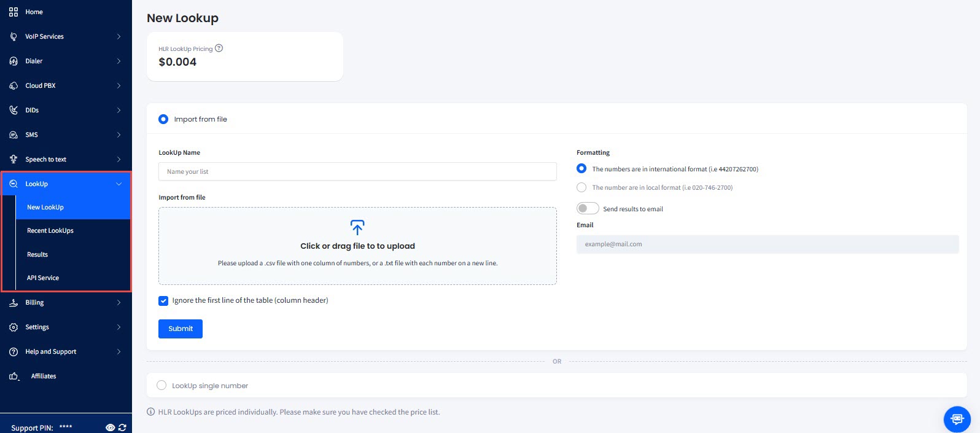
Task: Click the LookUp Name input field
Action: (357, 171)
